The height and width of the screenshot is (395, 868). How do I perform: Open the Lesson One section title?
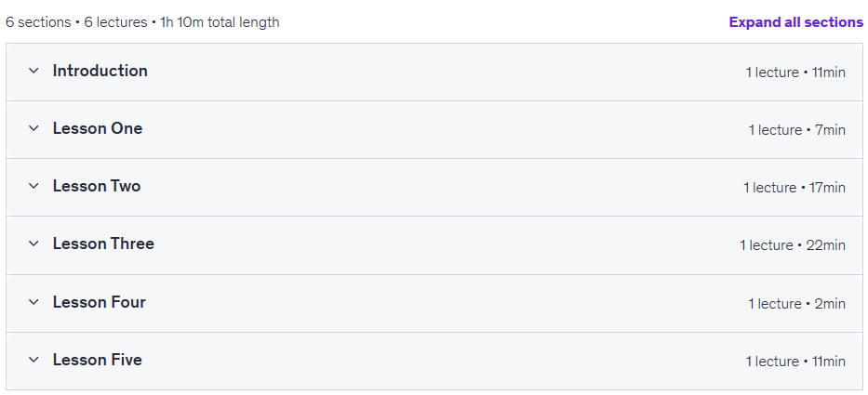pos(98,128)
